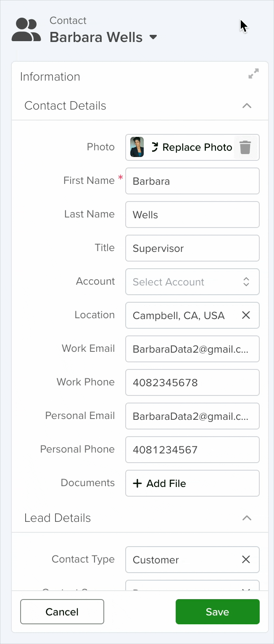Click the Personal Phone field 4081234567

tap(192, 450)
